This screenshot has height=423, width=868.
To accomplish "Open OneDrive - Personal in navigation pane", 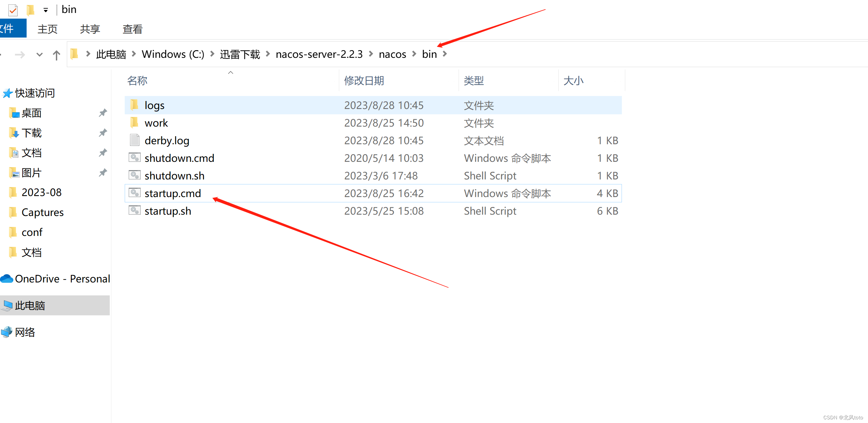I will [62, 278].
